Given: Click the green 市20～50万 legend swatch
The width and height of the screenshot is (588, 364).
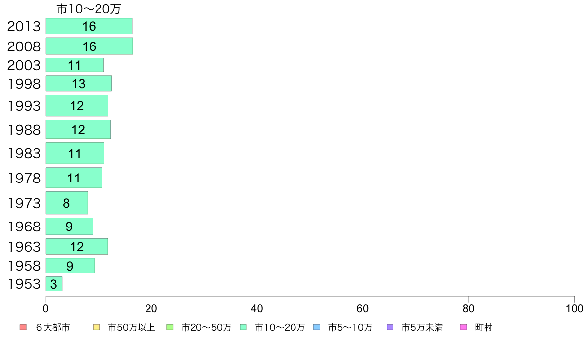Looking at the screenshot, I should pos(170,327).
